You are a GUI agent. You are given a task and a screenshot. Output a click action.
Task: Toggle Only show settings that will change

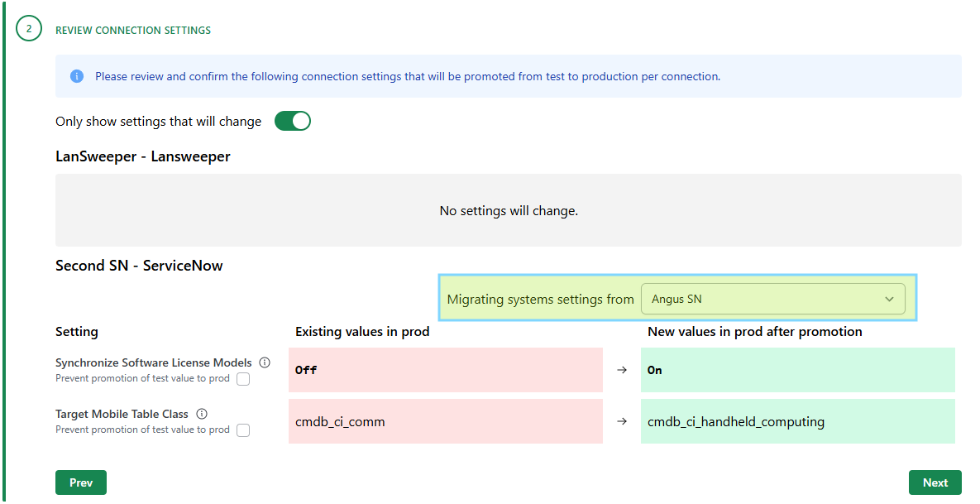(293, 121)
